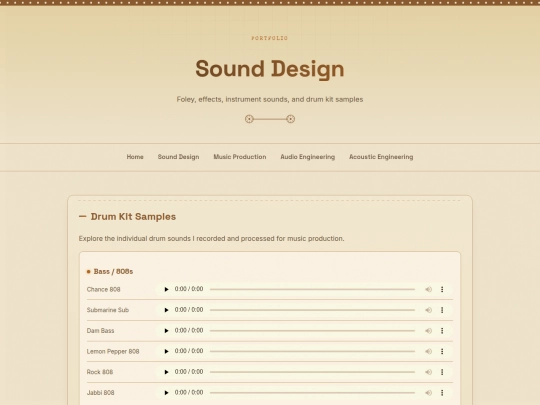Open more options for Dam Bass player
The height and width of the screenshot is (405, 540).
[x=442, y=331]
